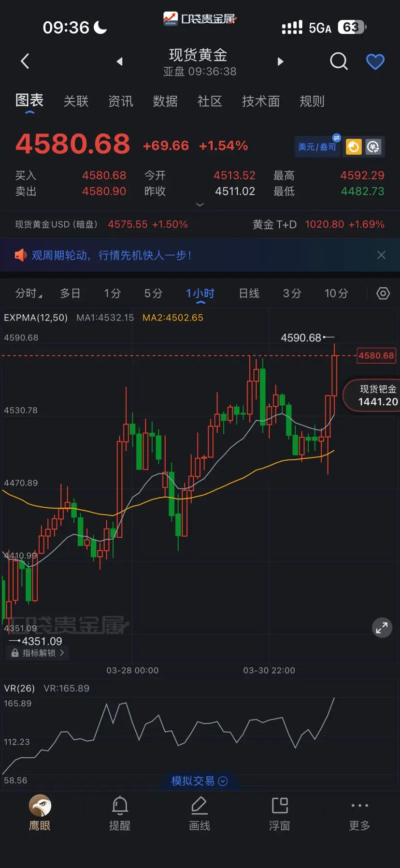Open chart settings hexagon icon

click(x=383, y=293)
